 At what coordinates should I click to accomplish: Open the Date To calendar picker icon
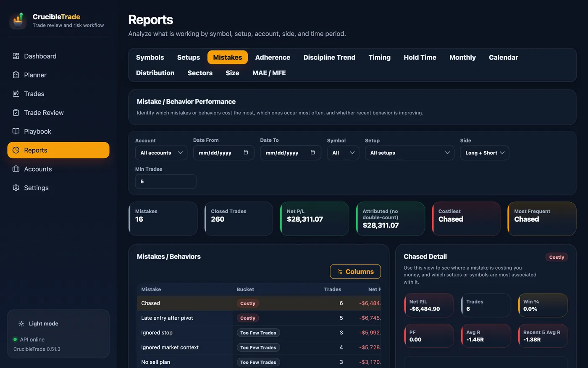[312, 153]
